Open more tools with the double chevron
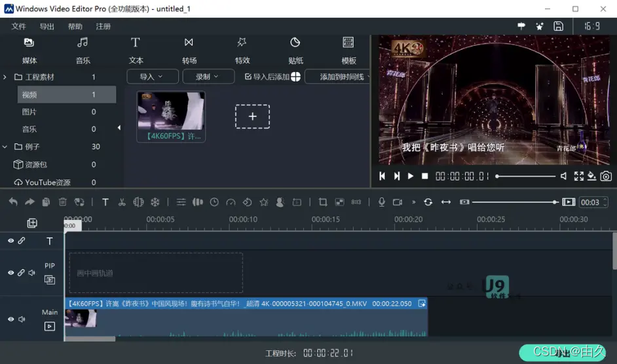 [x=413, y=202]
